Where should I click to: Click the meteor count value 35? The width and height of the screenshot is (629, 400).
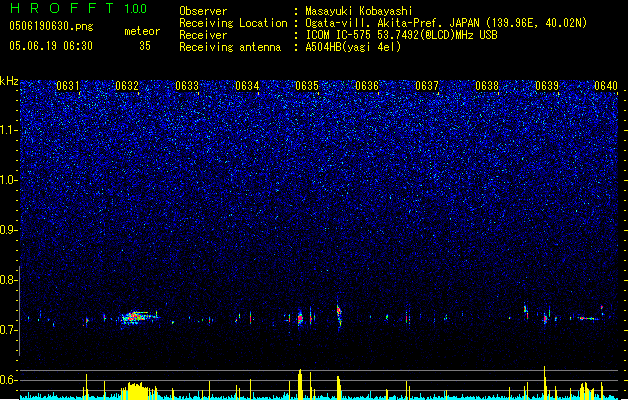click(x=145, y=46)
